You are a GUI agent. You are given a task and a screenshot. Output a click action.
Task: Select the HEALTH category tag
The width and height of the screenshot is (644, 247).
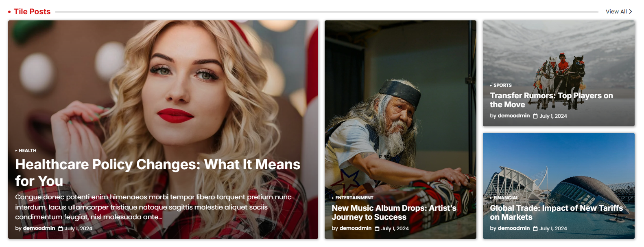click(x=27, y=150)
